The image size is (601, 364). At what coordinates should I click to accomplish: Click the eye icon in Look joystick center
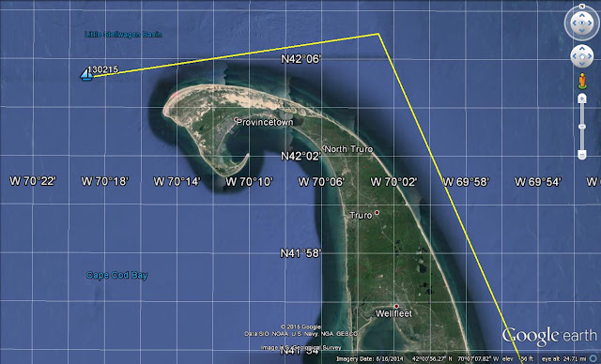[x=582, y=23]
